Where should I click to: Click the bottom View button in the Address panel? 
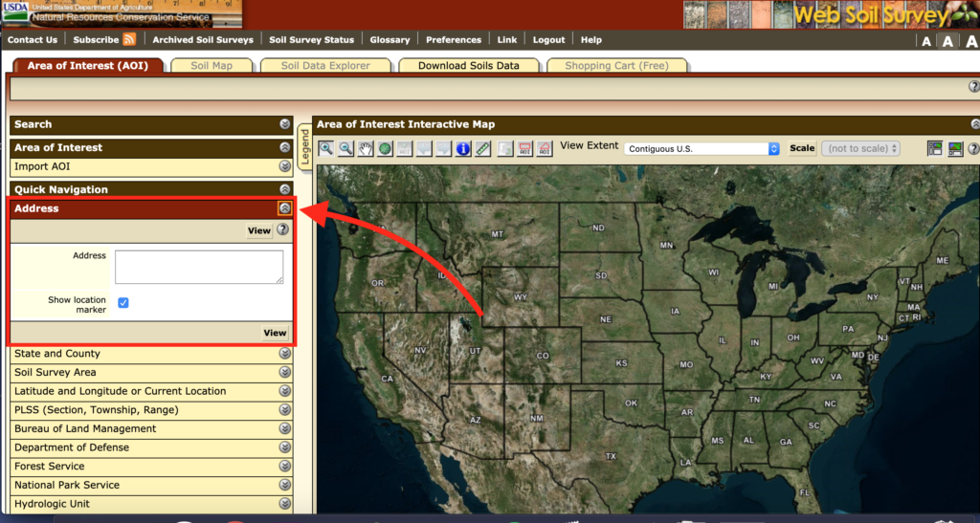point(275,333)
